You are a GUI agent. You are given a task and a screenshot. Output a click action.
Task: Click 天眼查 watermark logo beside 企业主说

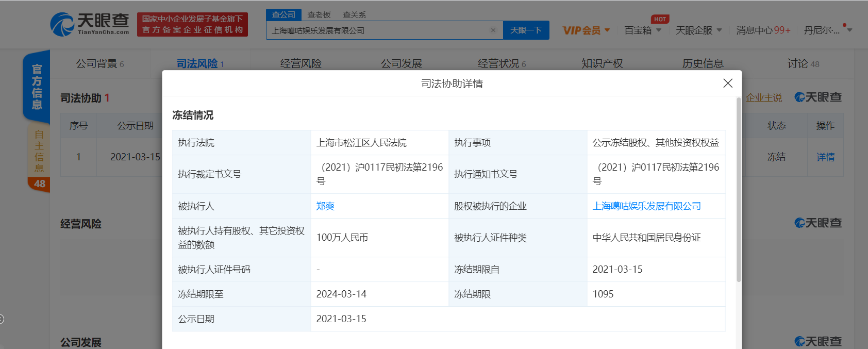[818, 97]
